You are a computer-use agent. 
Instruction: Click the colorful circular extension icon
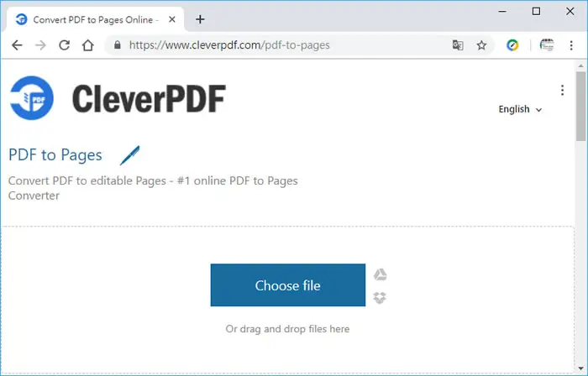point(512,45)
